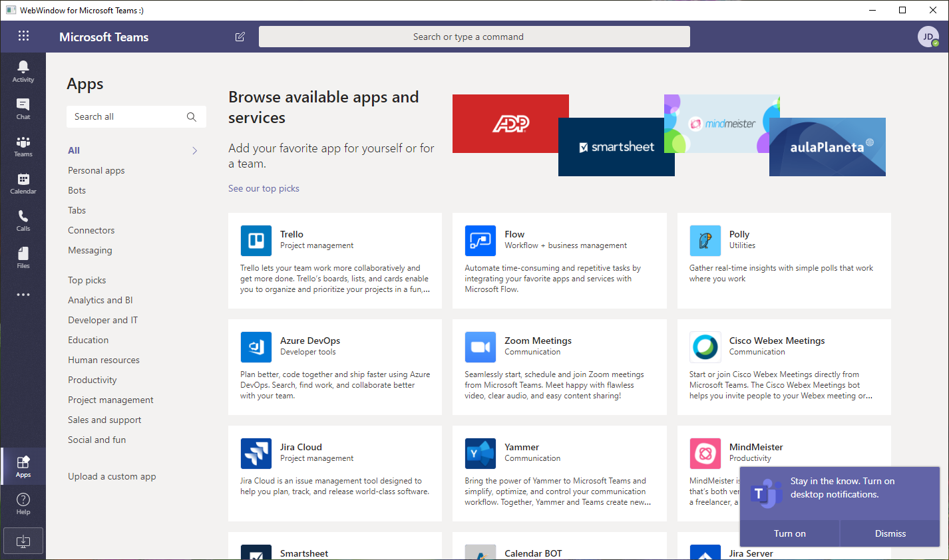
Task: Show Project management apps
Action: 110,400
